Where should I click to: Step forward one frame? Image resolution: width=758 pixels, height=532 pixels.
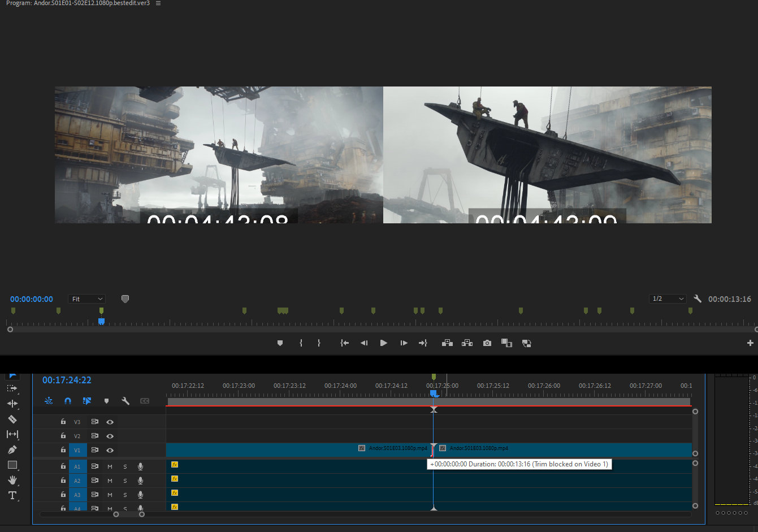coord(404,343)
